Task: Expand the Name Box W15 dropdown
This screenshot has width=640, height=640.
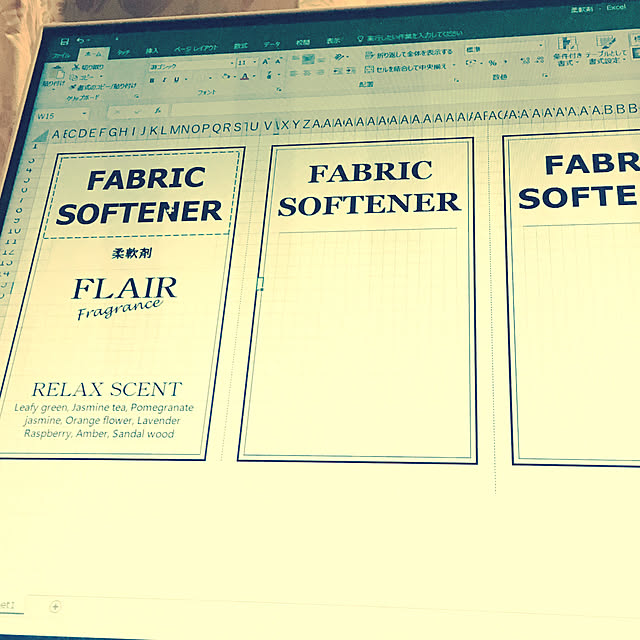Action: (84, 114)
